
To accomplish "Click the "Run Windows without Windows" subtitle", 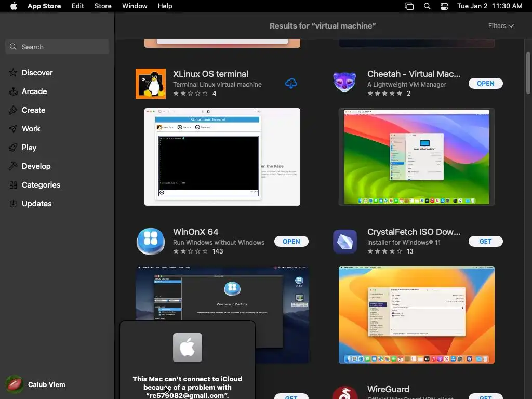I will pyautogui.click(x=219, y=242).
